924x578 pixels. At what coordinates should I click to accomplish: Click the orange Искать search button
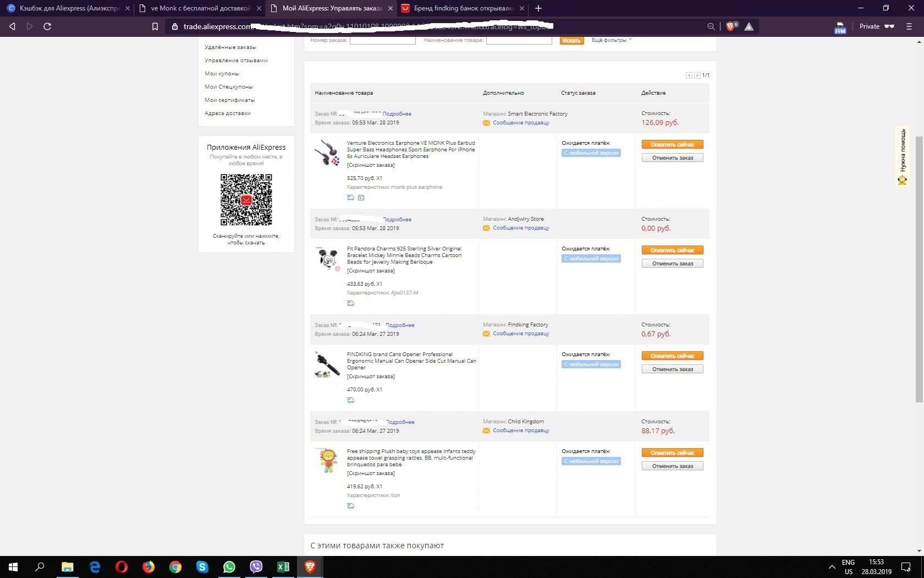(571, 40)
